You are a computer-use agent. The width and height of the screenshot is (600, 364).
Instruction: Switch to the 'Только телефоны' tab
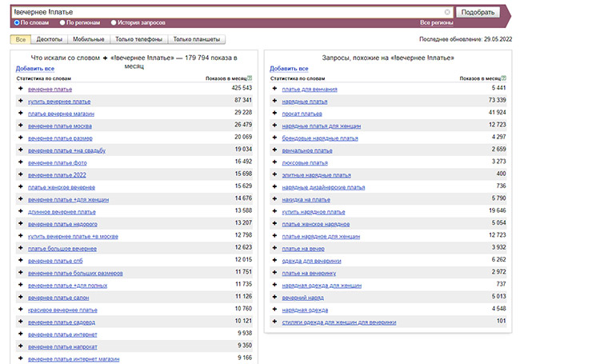(139, 39)
